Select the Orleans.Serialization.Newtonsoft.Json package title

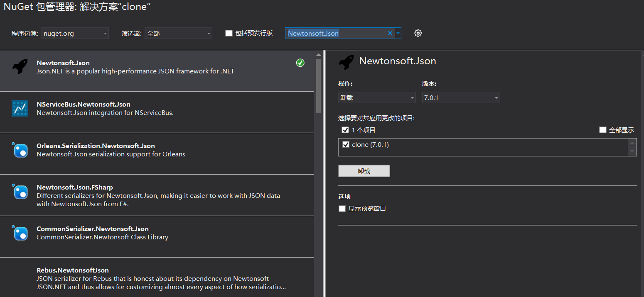click(96, 146)
